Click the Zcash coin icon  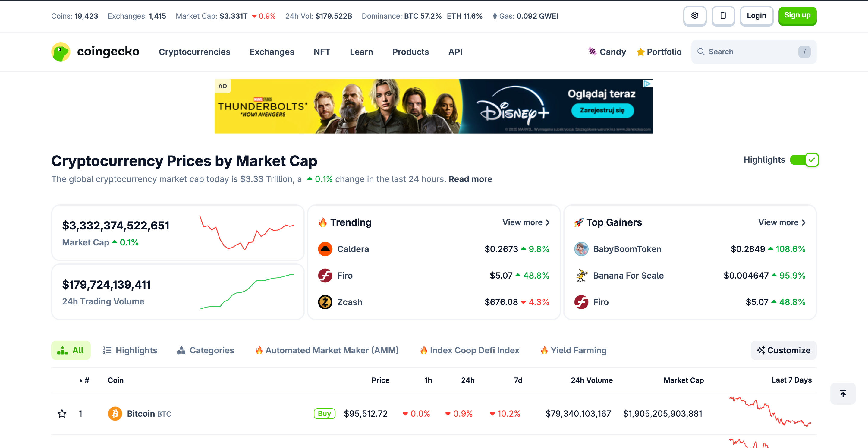325,302
